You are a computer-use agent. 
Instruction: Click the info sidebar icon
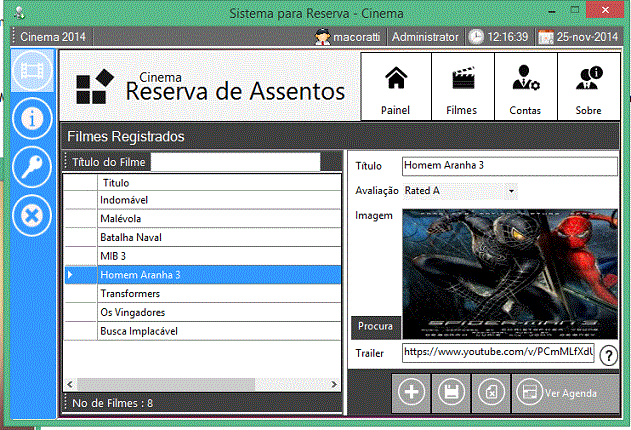32,118
